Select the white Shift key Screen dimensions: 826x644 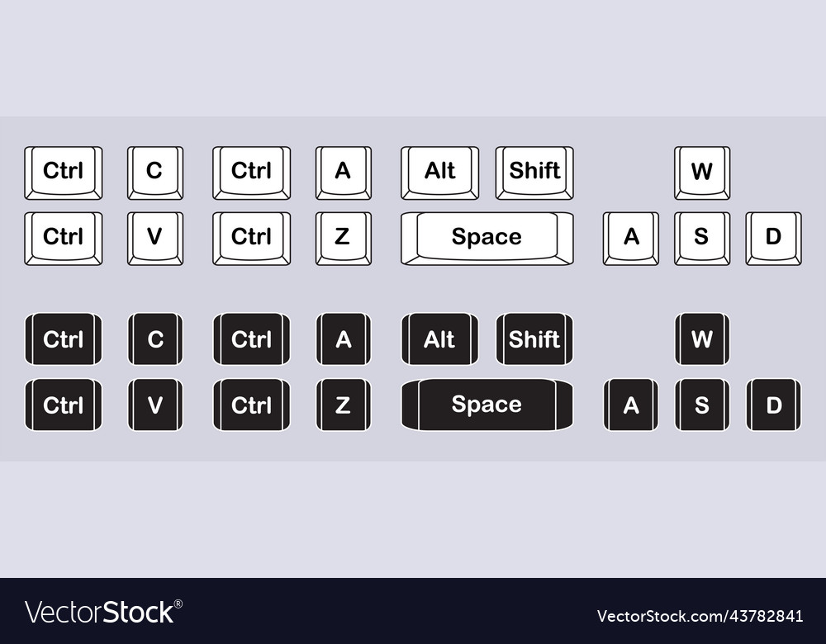pos(534,173)
